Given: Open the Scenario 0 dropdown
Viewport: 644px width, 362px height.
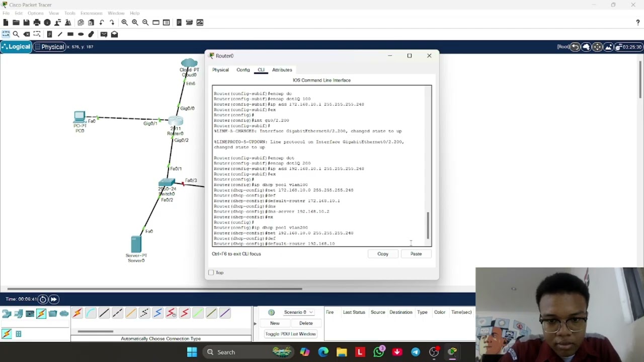Looking at the screenshot, I should tap(298, 312).
